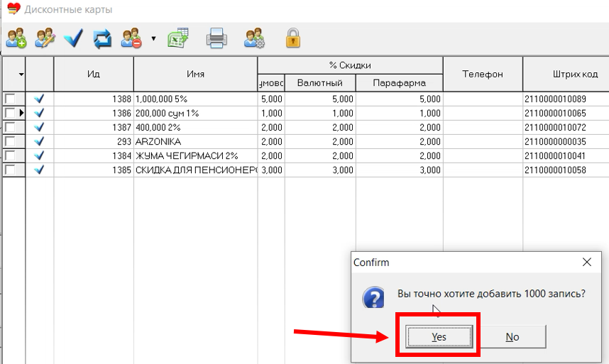
Task: Click the active checkmark in row 1384
Action: tap(39, 155)
